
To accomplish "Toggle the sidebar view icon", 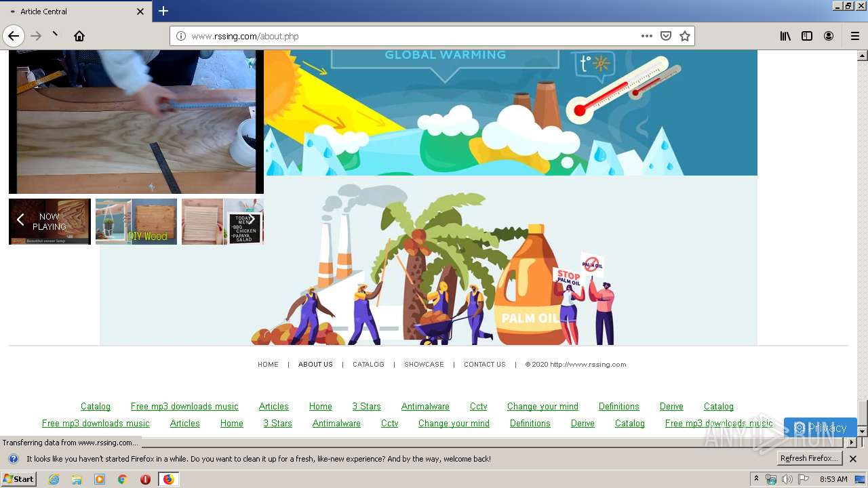I will point(807,36).
